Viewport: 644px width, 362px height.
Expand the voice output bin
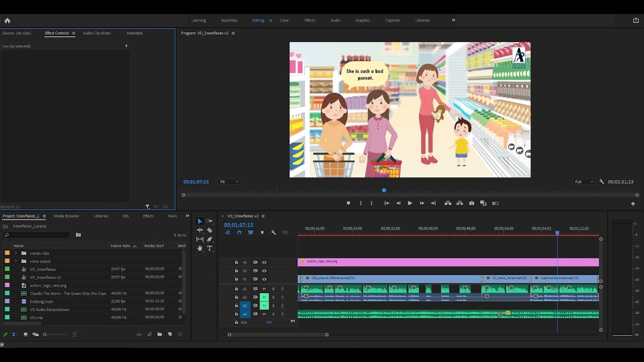coord(16,261)
